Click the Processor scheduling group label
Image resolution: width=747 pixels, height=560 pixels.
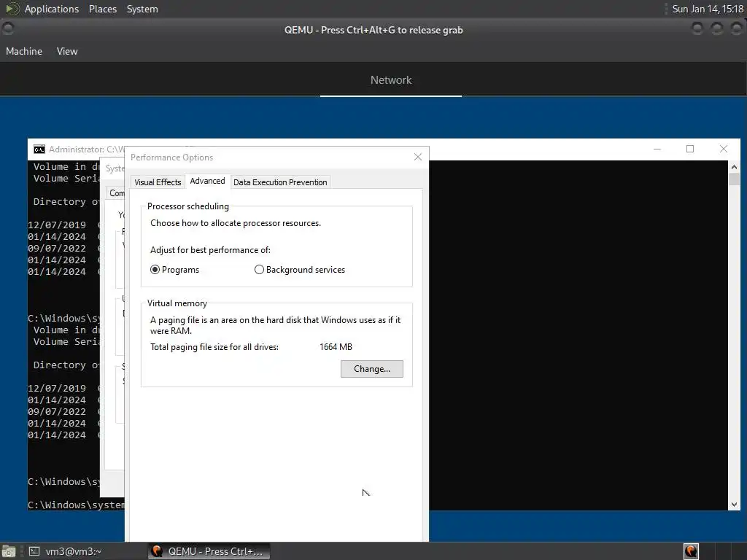(187, 206)
